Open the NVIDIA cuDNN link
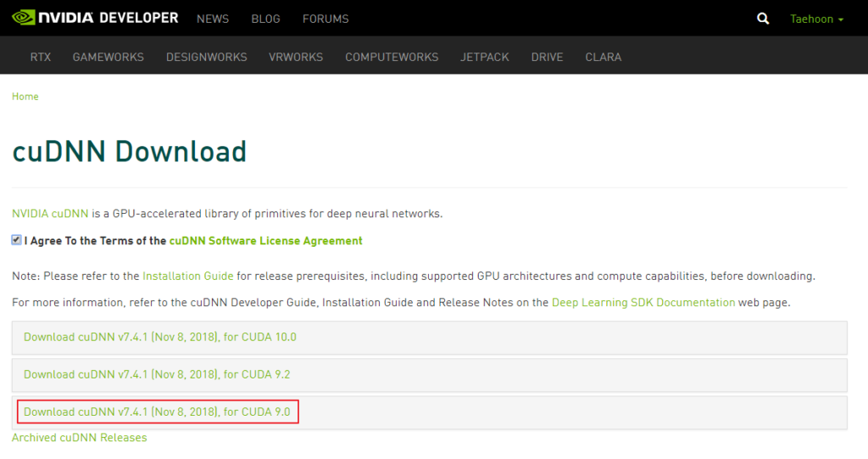Image resolution: width=868 pixels, height=459 pixels. point(50,214)
